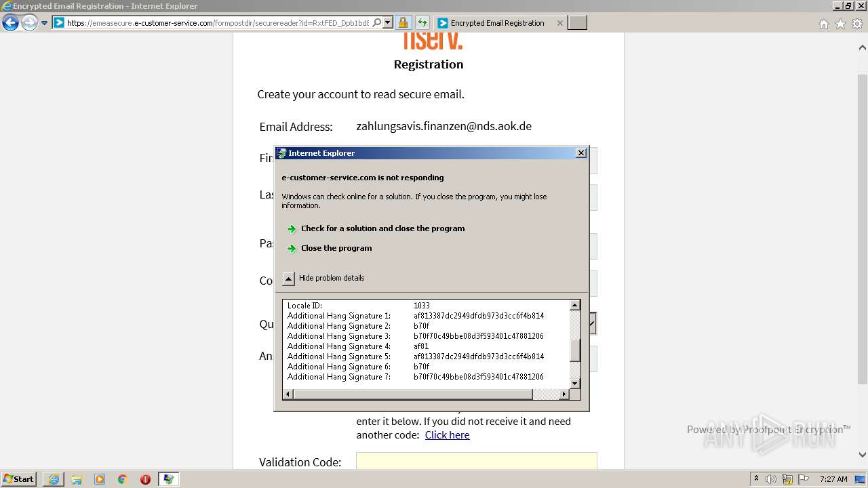The image size is (868, 488).
Task: Click details horizontal scroll right arrow
Action: (x=564, y=394)
